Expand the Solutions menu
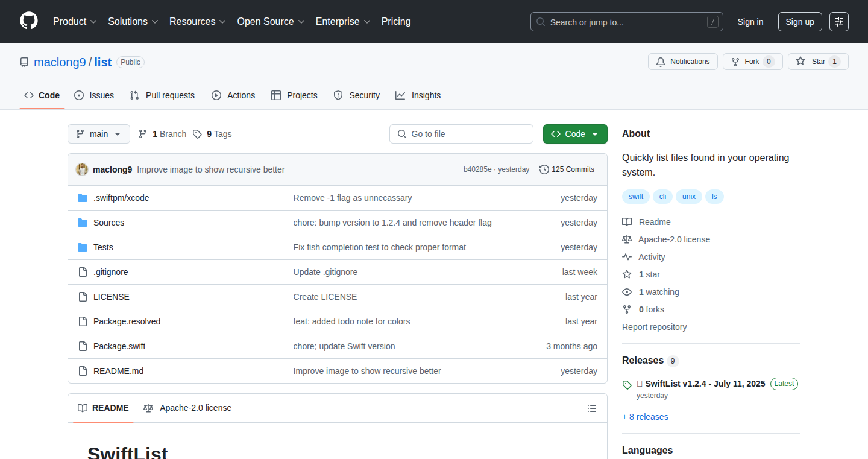This screenshot has height=459, width=868. [x=133, y=22]
